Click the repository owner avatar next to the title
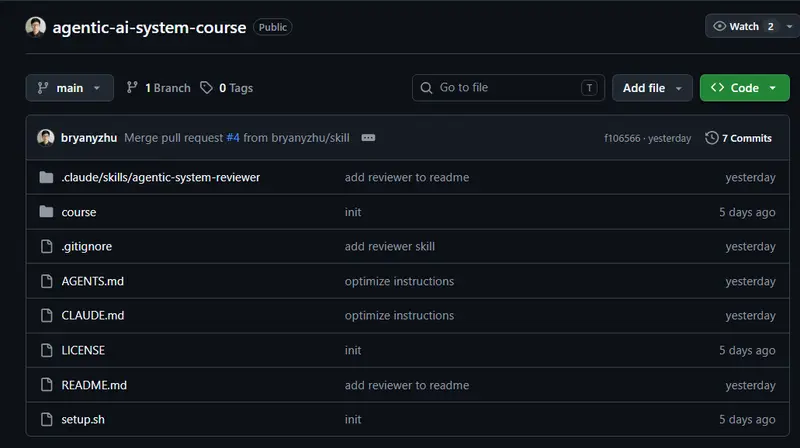800x448 pixels. pos(36,27)
